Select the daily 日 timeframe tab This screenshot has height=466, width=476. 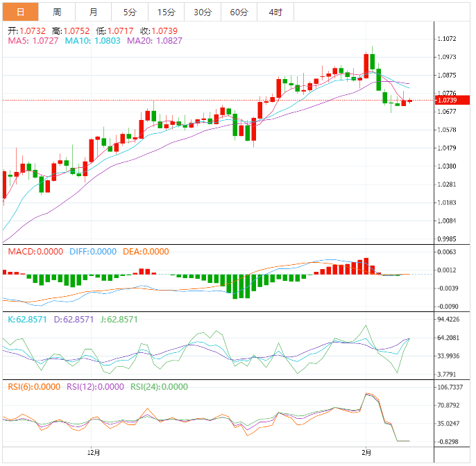point(20,12)
